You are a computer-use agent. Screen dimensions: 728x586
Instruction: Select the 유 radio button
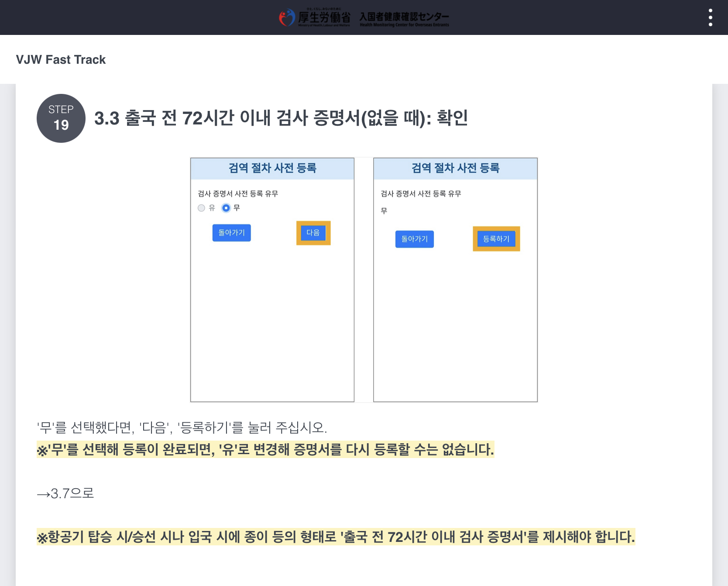(201, 208)
